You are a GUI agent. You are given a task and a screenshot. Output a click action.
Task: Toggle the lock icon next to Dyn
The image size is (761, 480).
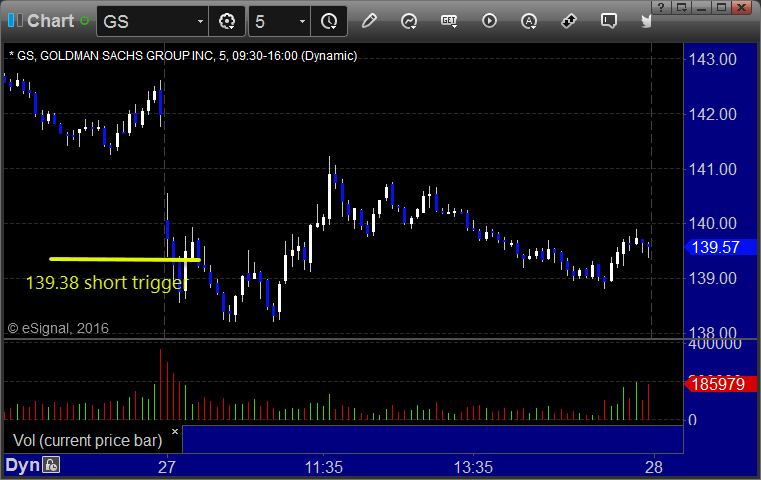coord(51,465)
